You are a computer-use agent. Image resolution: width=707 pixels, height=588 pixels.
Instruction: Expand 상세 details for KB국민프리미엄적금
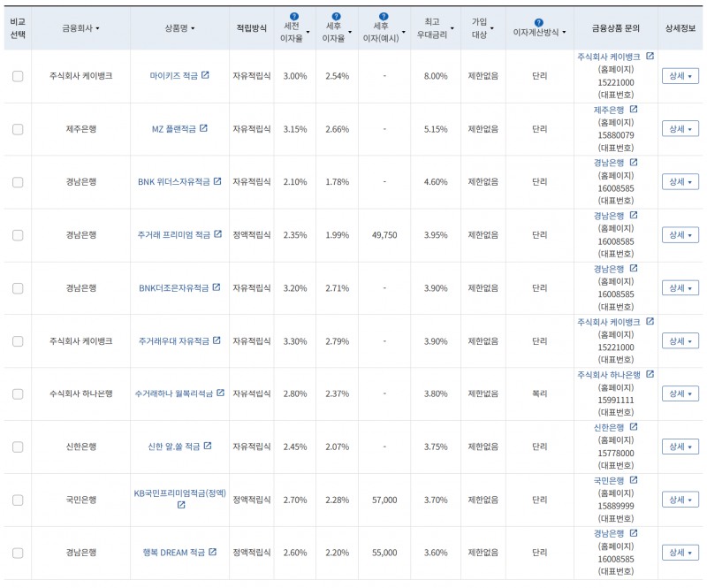click(680, 500)
